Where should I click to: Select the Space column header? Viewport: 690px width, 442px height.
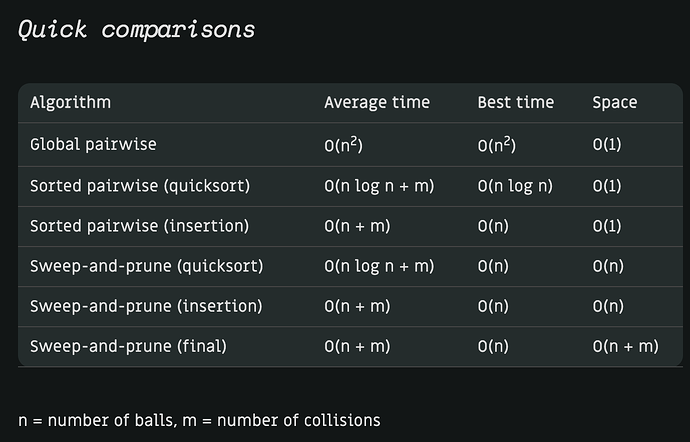(615, 103)
